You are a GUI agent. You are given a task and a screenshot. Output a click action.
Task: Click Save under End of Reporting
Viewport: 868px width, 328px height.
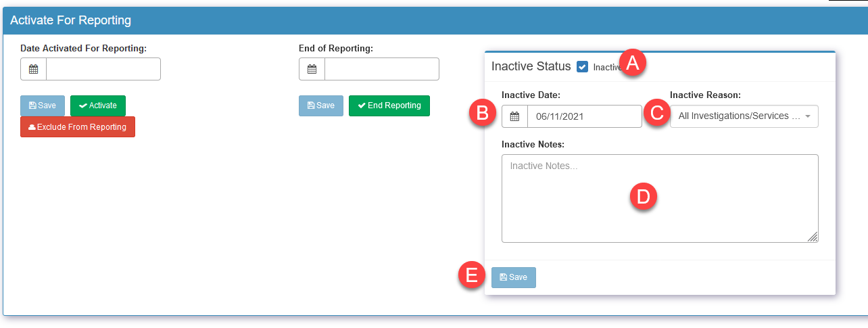click(321, 106)
